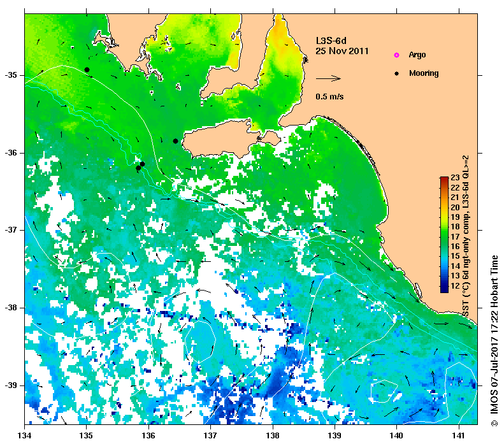
Task: Click longitude axis label '138'
Action: pyautogui.click(x=273, y=436)
